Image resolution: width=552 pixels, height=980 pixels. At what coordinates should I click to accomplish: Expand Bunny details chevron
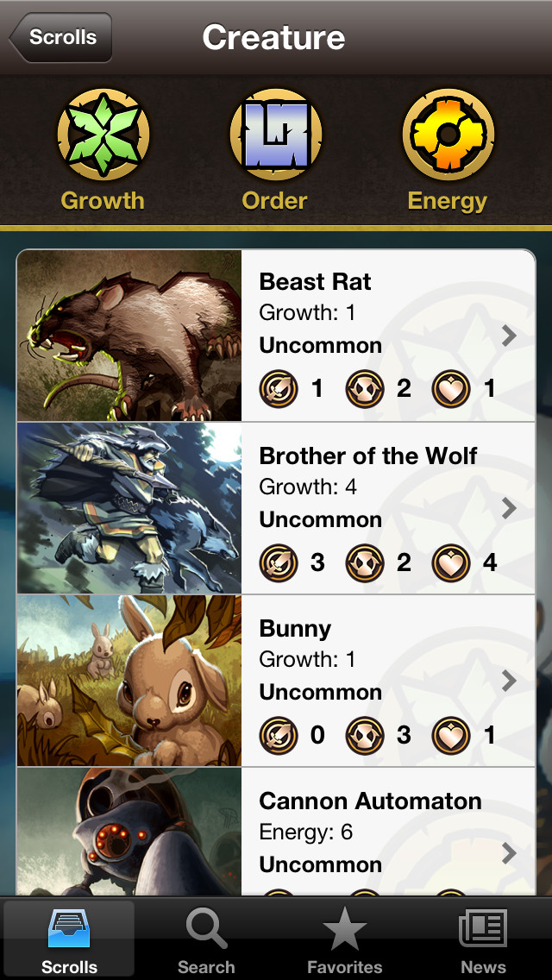point(510,681)
